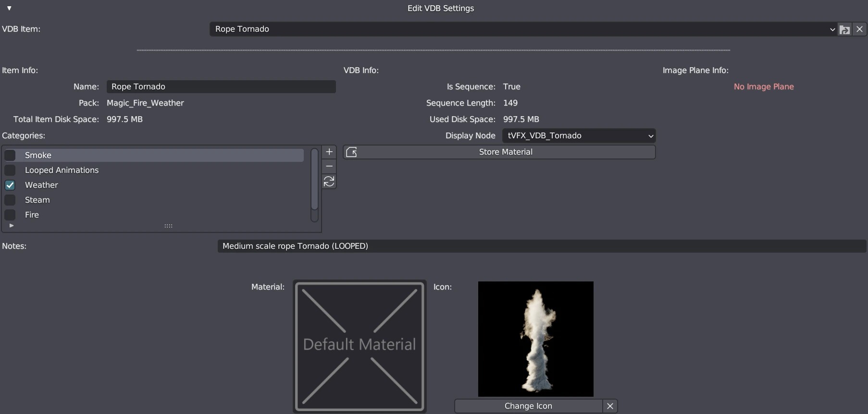Click the Notes text field
Image resolution: width=868 pixels, height=414 pixels.
[x=542, y=246]
